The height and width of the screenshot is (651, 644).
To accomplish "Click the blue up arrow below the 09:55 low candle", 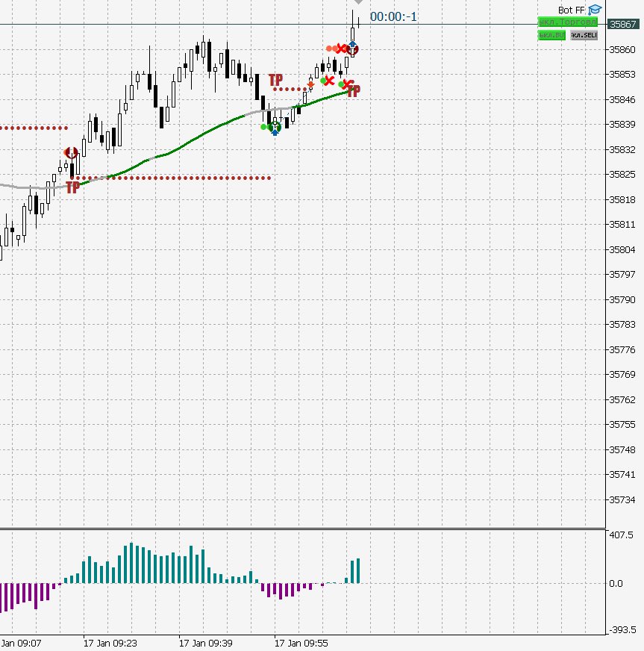I will pos(275,132).
